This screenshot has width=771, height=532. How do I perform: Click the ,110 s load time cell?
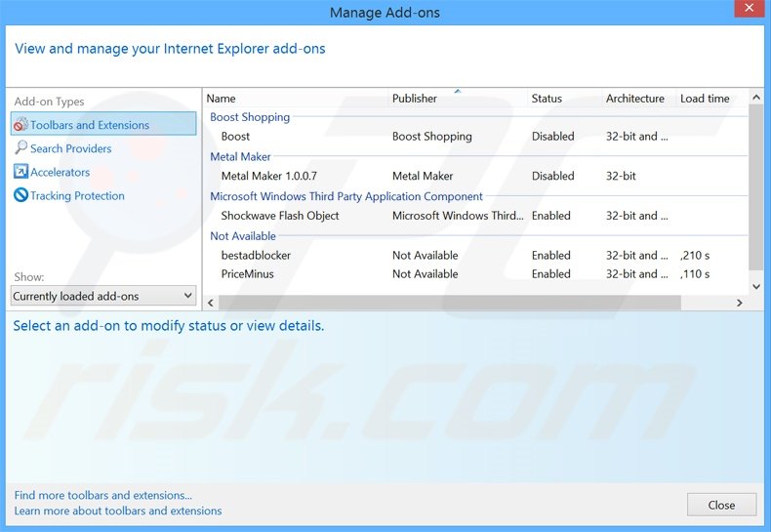(695, 274)
